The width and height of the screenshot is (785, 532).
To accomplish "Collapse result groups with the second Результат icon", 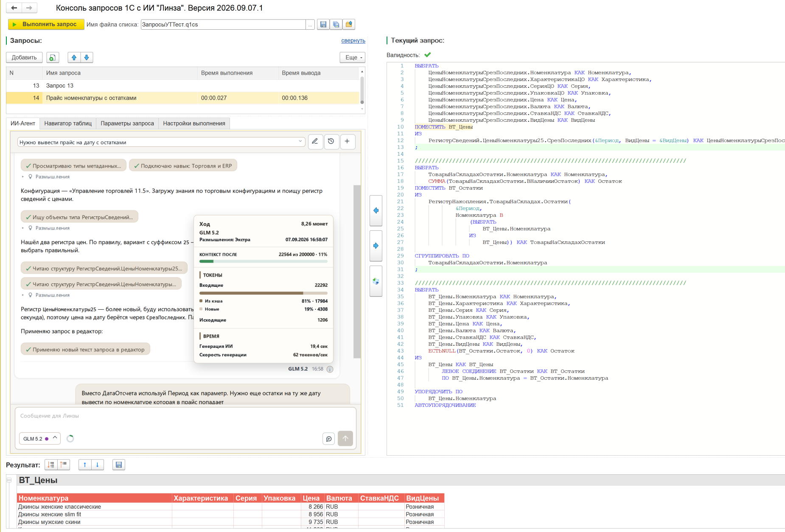I will pos(64,465).
